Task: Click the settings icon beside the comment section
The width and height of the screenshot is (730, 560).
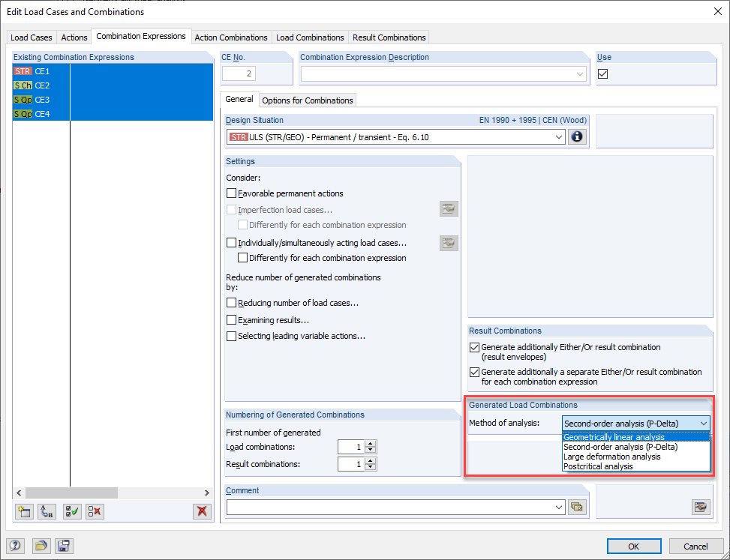Action: [x=701, y=508]
